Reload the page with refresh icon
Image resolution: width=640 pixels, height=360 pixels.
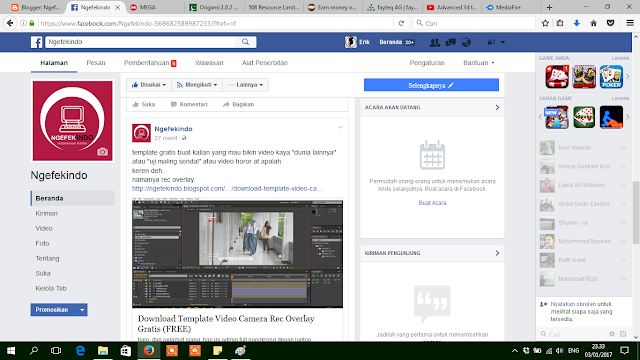click(401, 23)
